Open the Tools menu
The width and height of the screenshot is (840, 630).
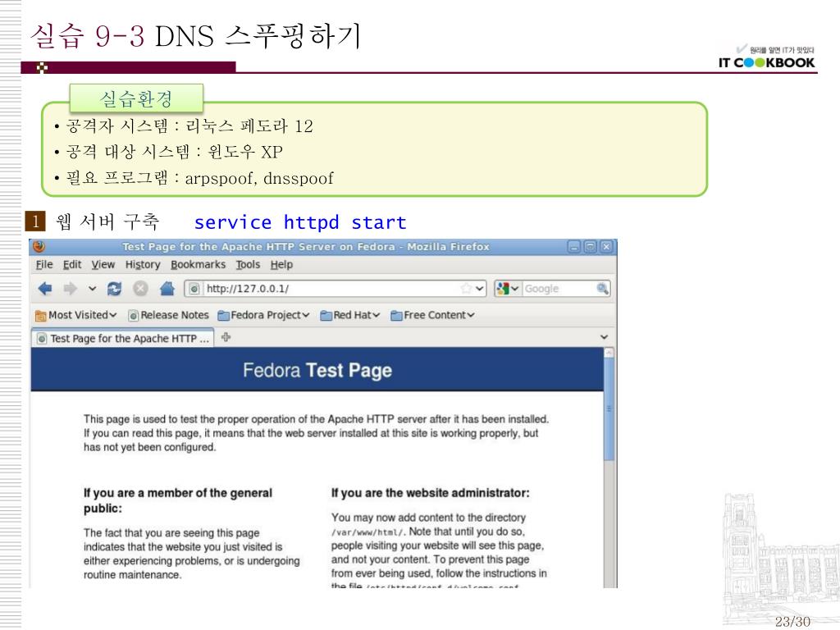(248, 265)
